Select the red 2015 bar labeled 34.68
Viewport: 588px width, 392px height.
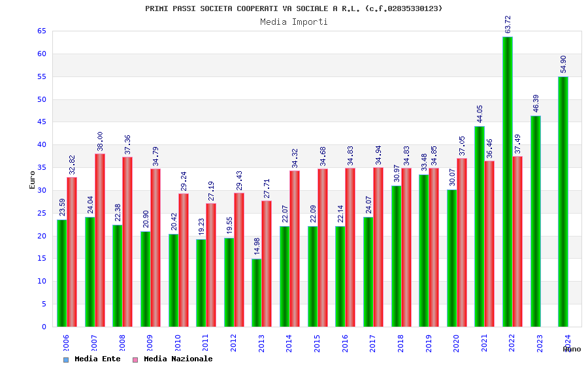pos(323,248)
